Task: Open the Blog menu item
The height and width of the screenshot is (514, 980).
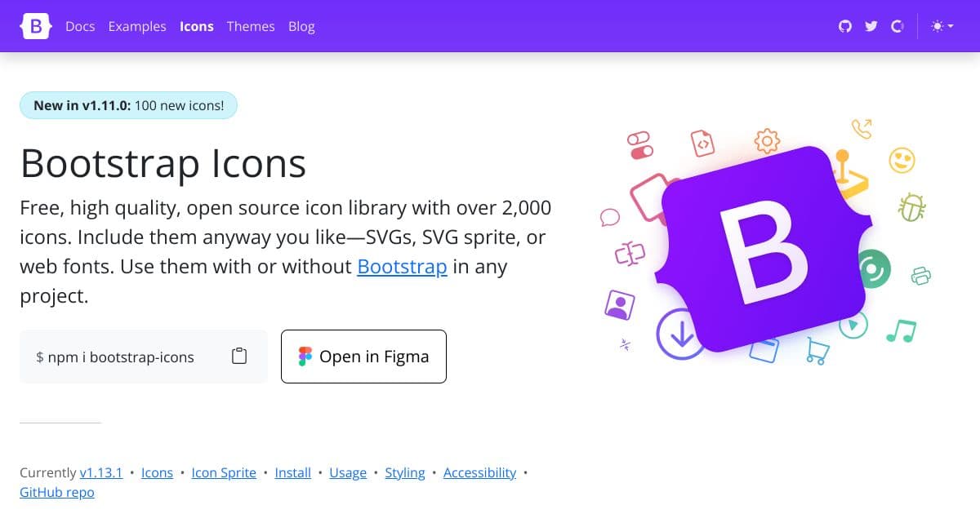Action: pyautogui.click(x=301, y=26)
